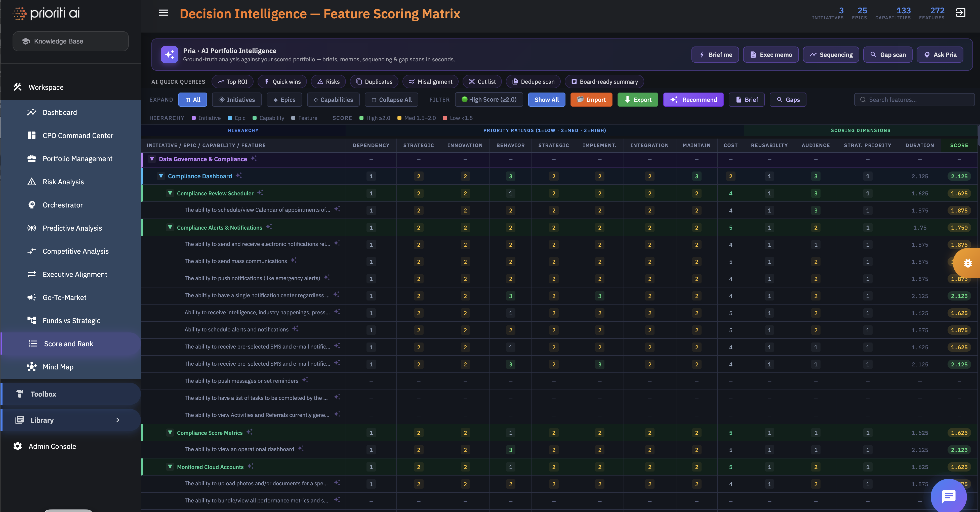980x512 pixels.
Task: Collapse Compliance Score Metrics capability
Action: [170, 432]
